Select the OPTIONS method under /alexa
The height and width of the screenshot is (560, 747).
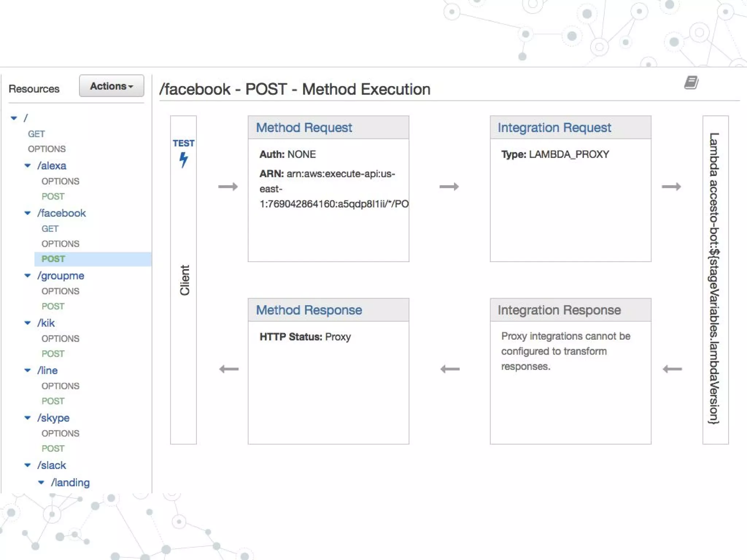point(60,181)
